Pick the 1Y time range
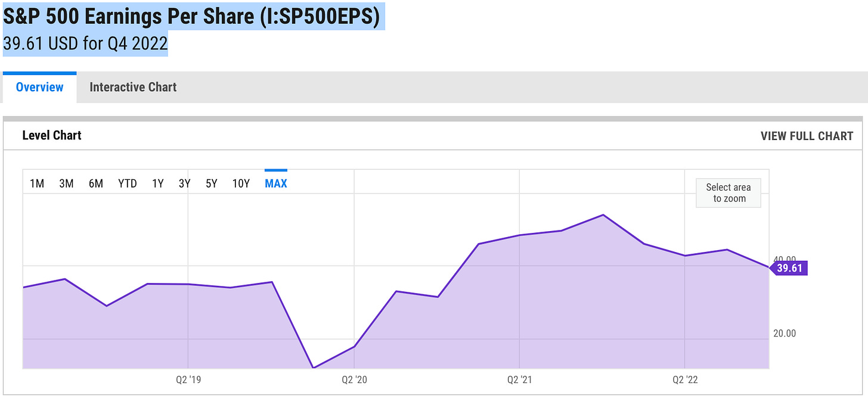 157,183
